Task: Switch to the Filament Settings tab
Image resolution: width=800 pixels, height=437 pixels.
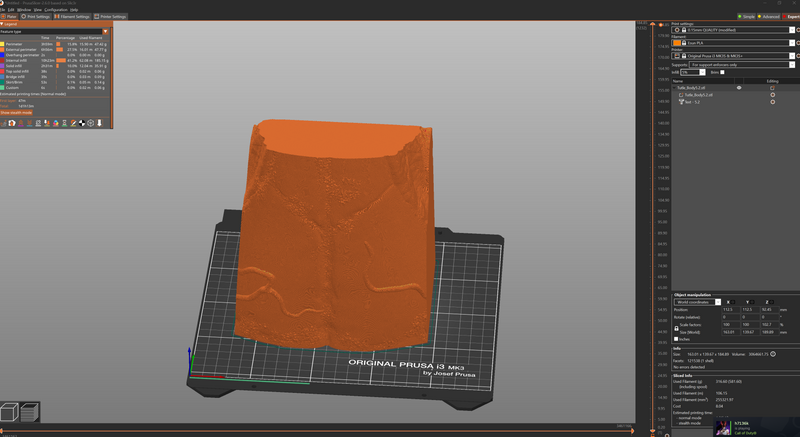Action: click(72, 16)
